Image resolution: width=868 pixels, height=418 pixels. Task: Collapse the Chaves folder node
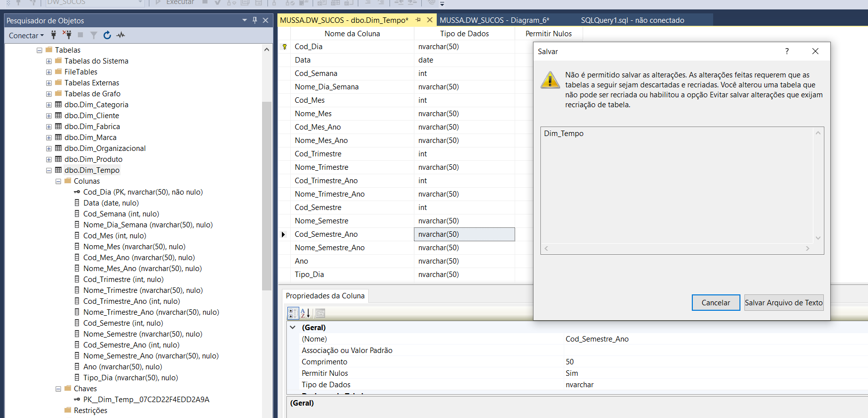(x=58, y=389)
